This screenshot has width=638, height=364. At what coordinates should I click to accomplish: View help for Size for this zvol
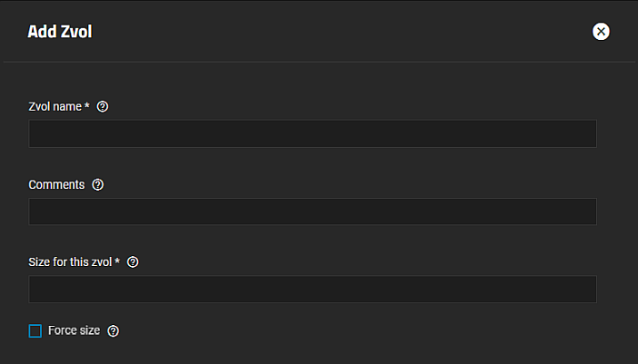point(133,262)
